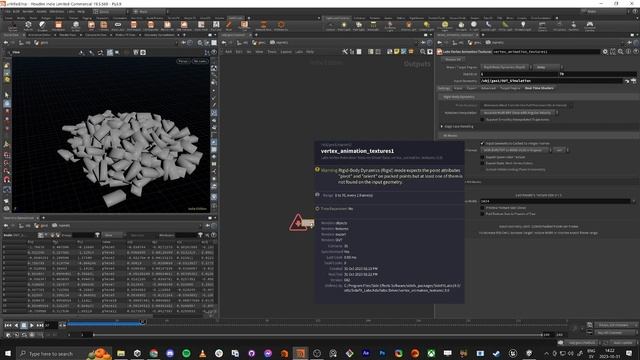The image size is (640, 360).
Task: Select the Caustic Light shelf tool
Action: tap(488, 26)
